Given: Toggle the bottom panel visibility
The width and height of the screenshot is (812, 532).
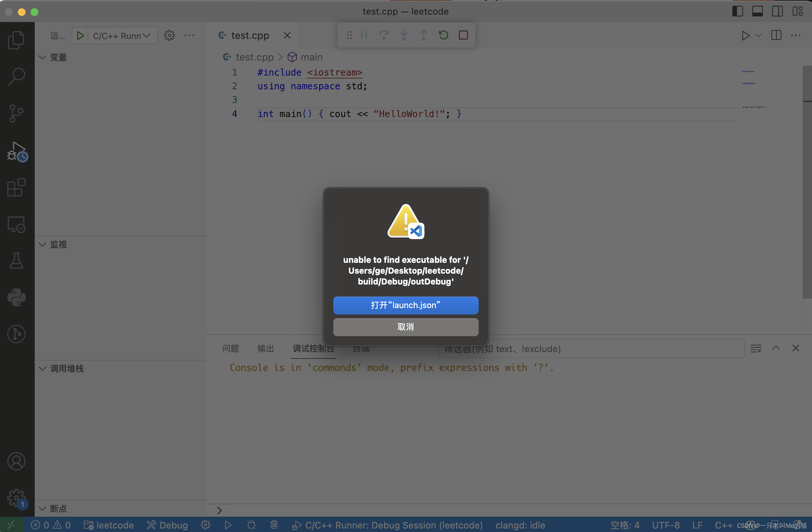Looking at the screenshot, I should [x=758, y=11].
